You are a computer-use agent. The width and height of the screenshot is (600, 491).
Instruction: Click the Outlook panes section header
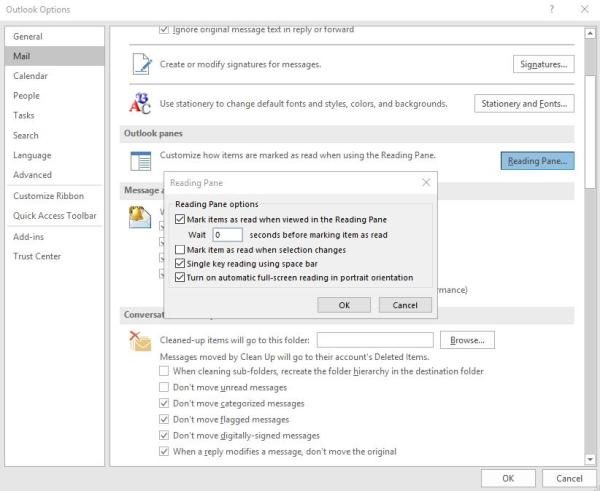pos(347,133)
